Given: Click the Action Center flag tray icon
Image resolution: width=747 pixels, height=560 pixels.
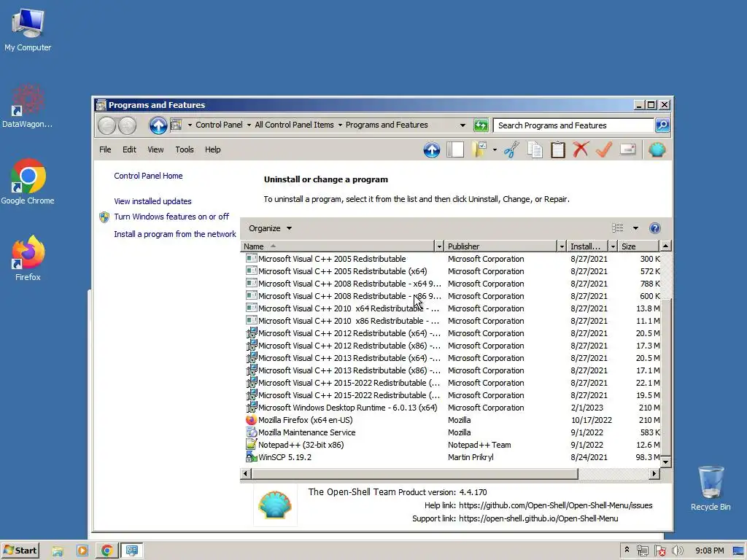Looking at the screenshot, I should [660, 551].
